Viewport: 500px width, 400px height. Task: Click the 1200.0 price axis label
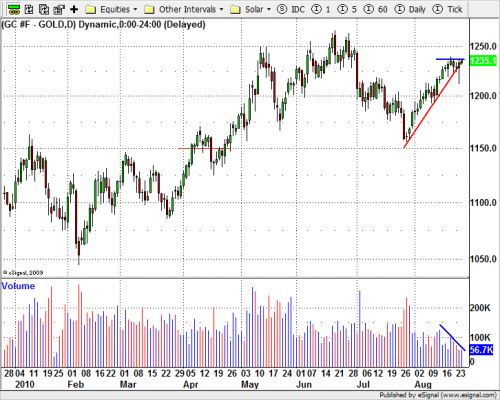(483, 96)
